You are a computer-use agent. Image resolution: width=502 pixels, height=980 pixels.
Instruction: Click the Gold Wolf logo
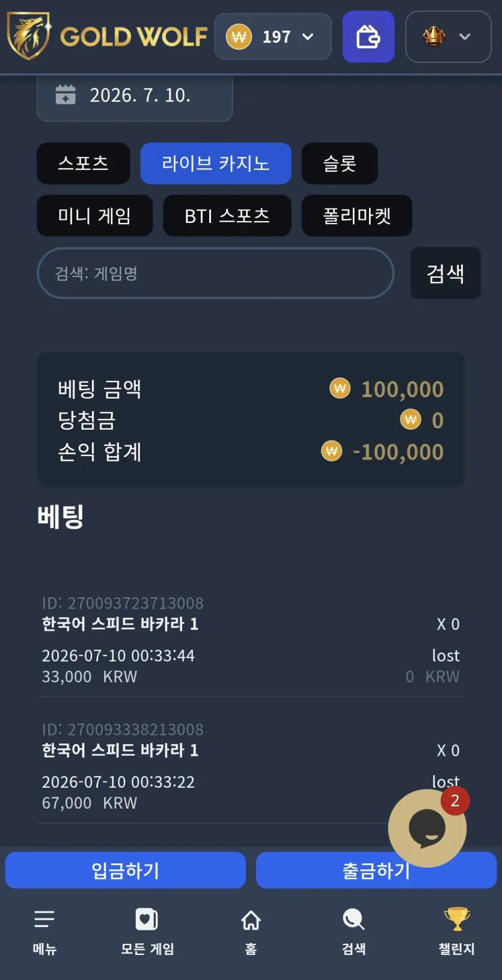pyautogui.click(x=107, y=37)
